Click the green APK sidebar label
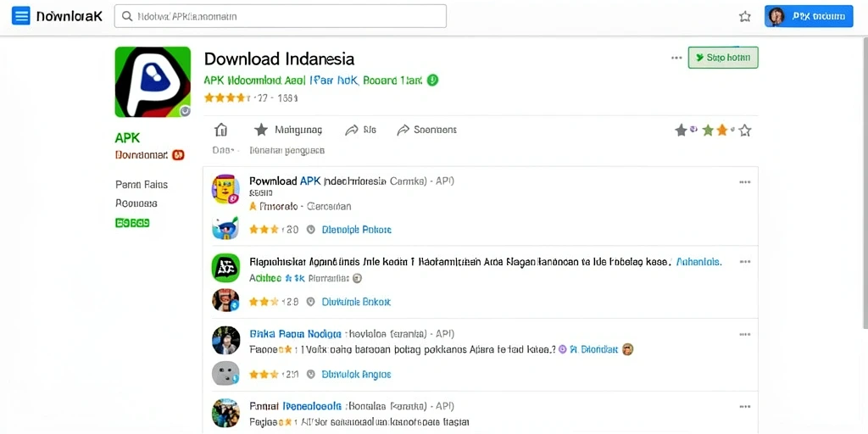This screenshot has height=434, width=868. pyautogui.click(x=127, y=138)
